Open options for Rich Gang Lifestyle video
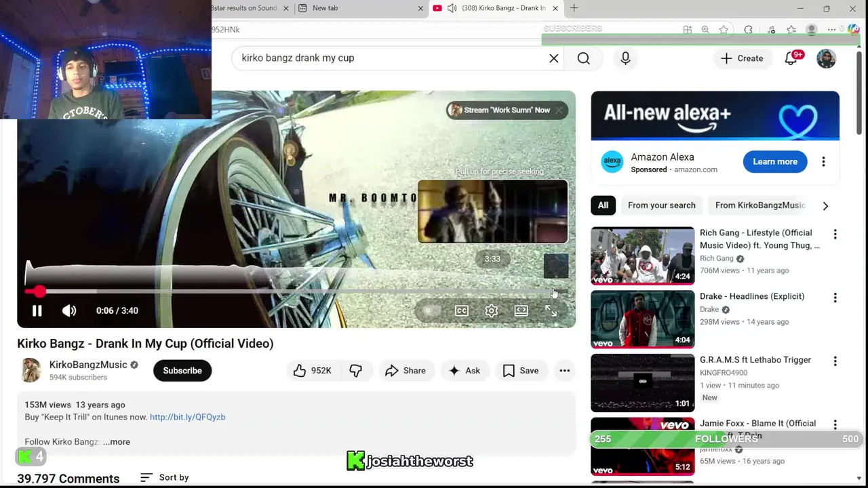 tap(835, 234)
